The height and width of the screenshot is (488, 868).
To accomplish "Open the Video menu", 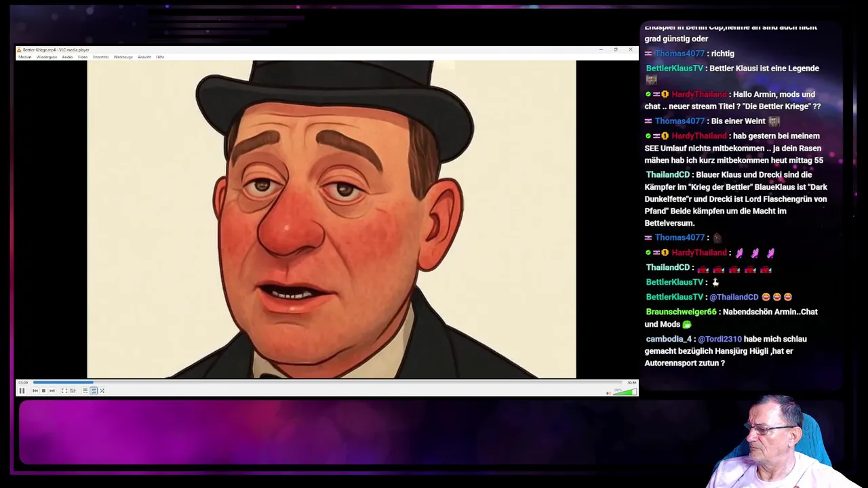I will [83, 57].
